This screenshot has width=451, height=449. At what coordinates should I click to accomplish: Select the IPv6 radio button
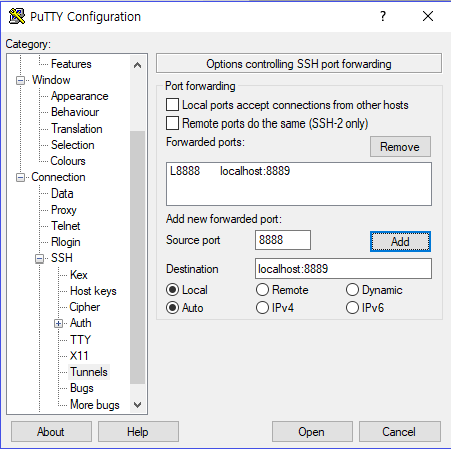coord(352,307)
